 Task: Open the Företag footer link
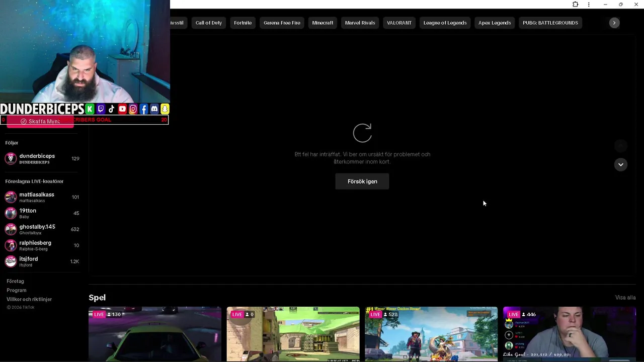click(15, 281)
